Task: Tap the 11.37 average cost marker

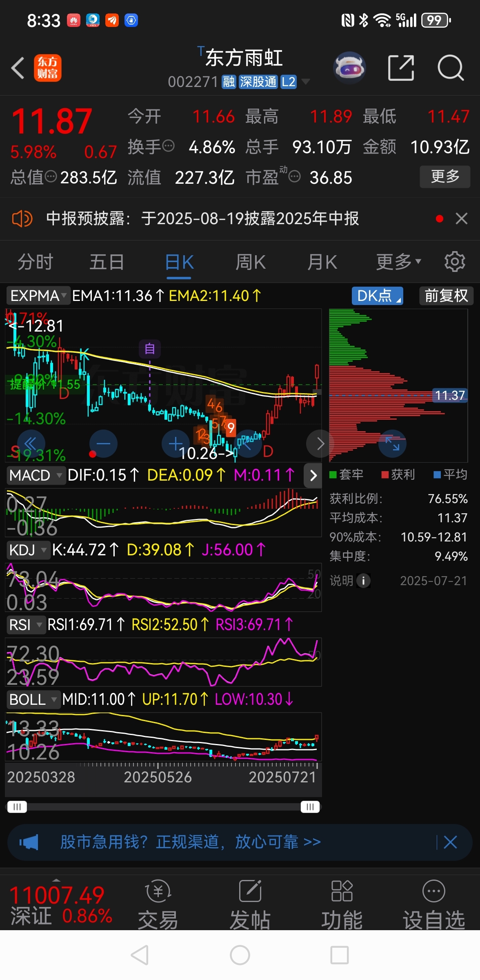Action: [450, 395]
